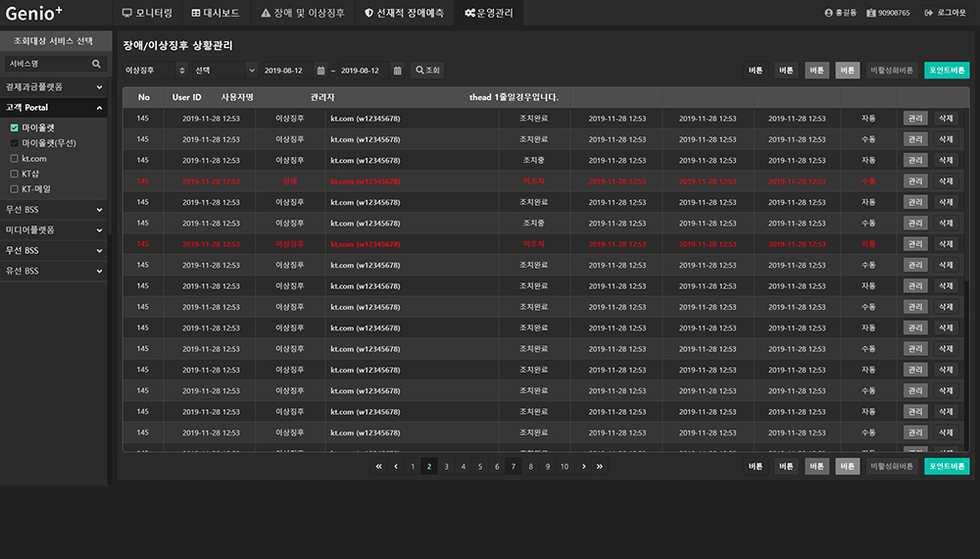
Task: Go to previous page with single-left arrow
Action: click(396, 467)
